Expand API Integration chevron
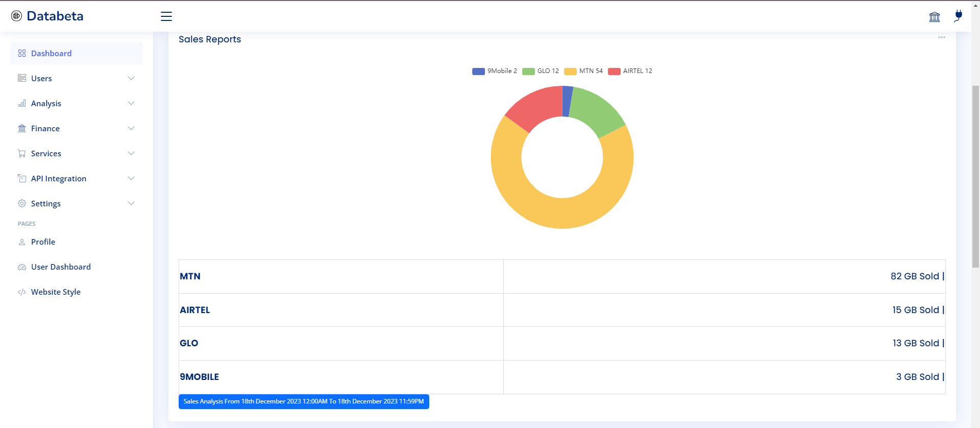Image resolution: width=980 pixels, height=428 pixels. coord(131,178)
